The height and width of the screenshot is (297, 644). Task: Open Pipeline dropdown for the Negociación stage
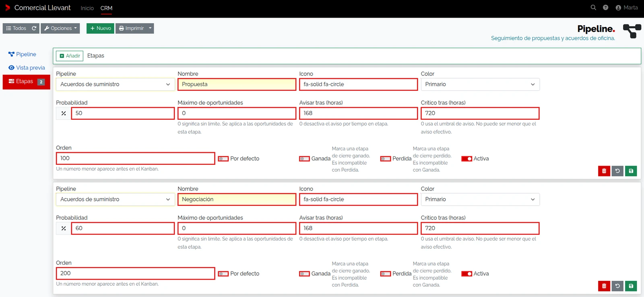(x=116, y=199)
